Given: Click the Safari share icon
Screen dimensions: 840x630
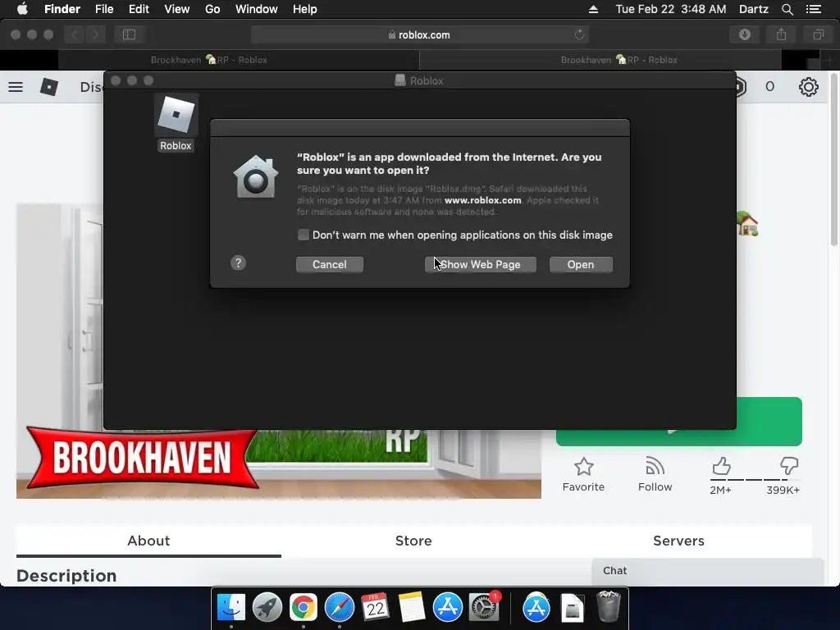Looking at the screenshot, I should pos(782,34).
